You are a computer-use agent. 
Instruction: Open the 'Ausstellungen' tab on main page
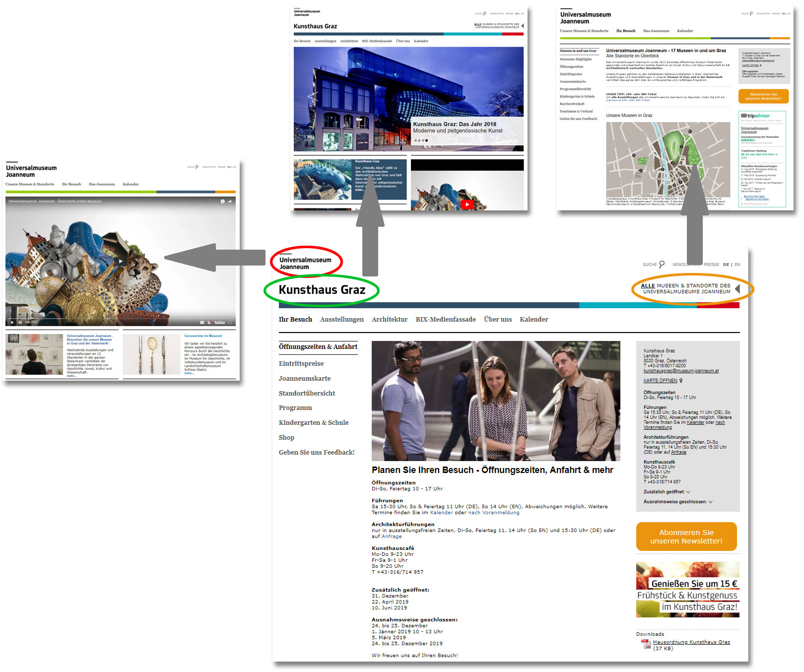click(342, 320)
